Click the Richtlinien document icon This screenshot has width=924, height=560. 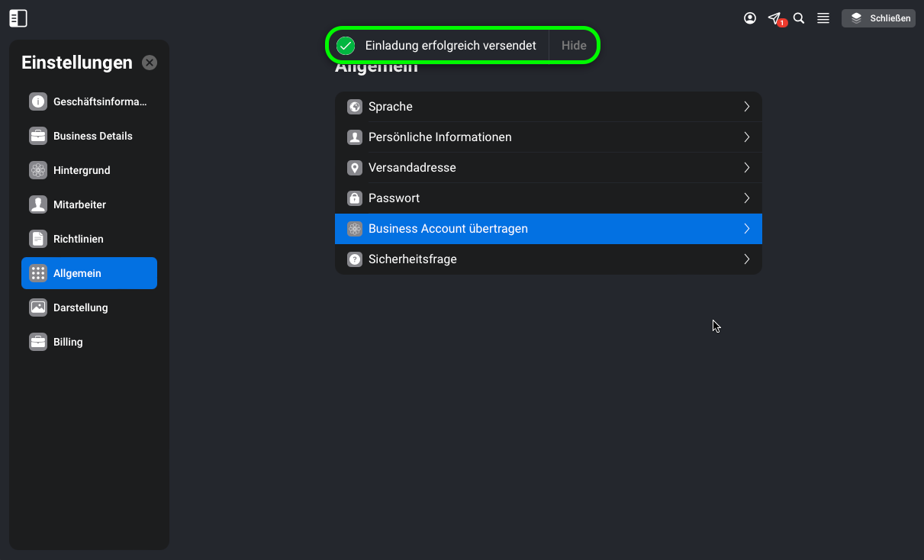click(x=38, y=239)
